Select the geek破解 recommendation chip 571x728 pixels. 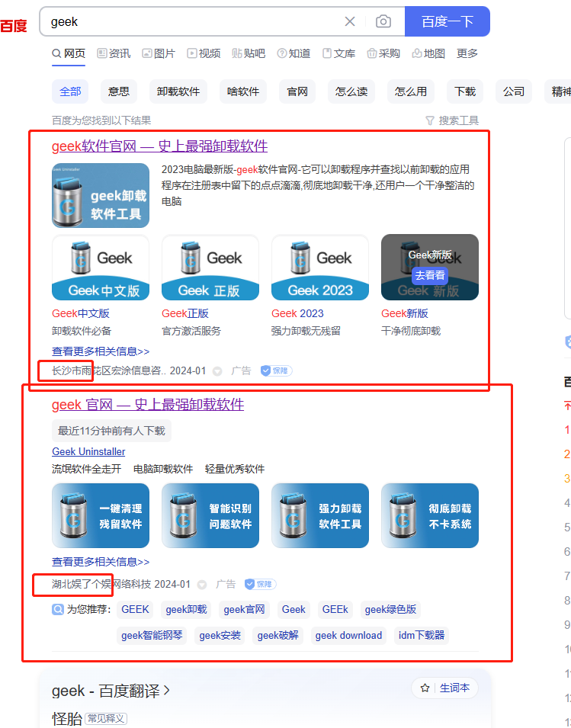[x=278, y=636]
